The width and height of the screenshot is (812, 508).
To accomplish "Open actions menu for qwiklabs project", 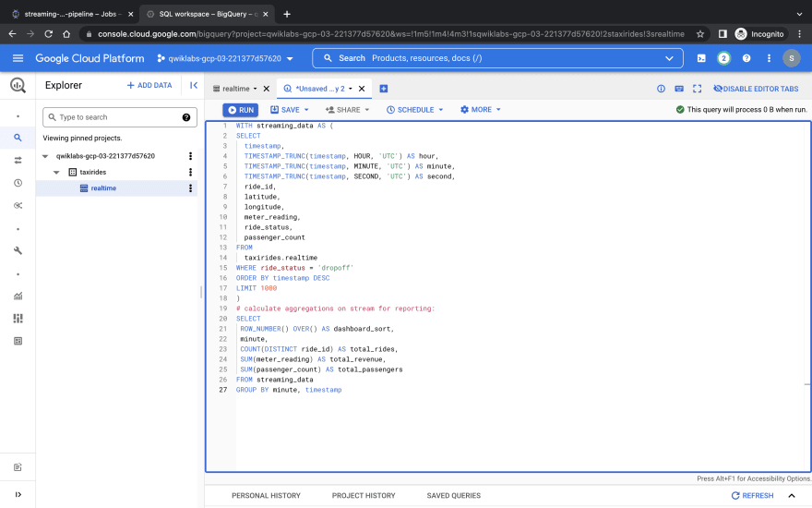I will [x=191, y=156].
